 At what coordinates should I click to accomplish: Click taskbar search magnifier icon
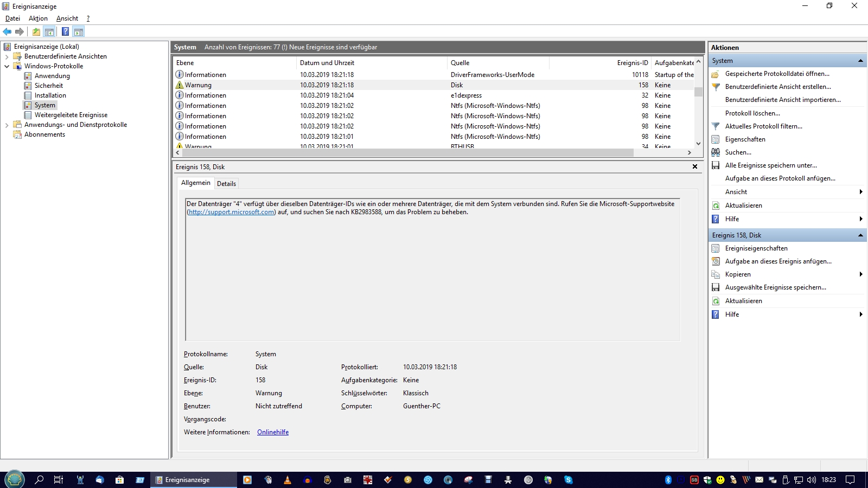[39, 480]
